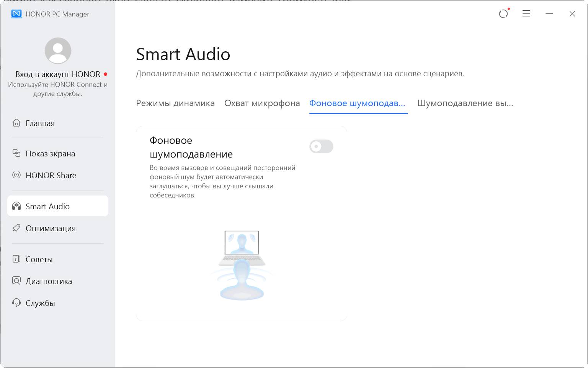Minimize the HONOR PC Manager window
588x368 pixels.
pos(549,14)
